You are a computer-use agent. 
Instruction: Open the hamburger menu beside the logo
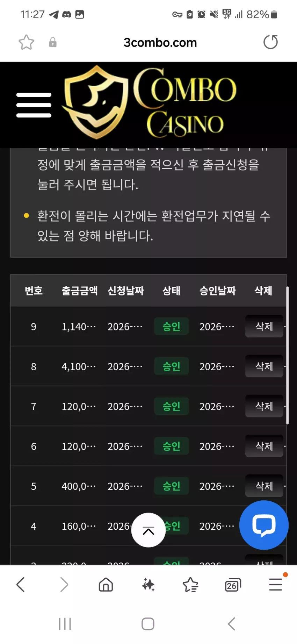point(34,105)
